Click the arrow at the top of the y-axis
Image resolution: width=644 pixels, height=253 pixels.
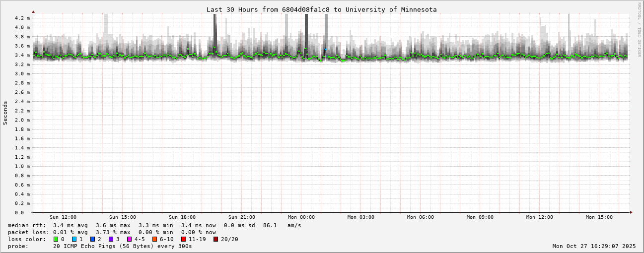point(33,11)
